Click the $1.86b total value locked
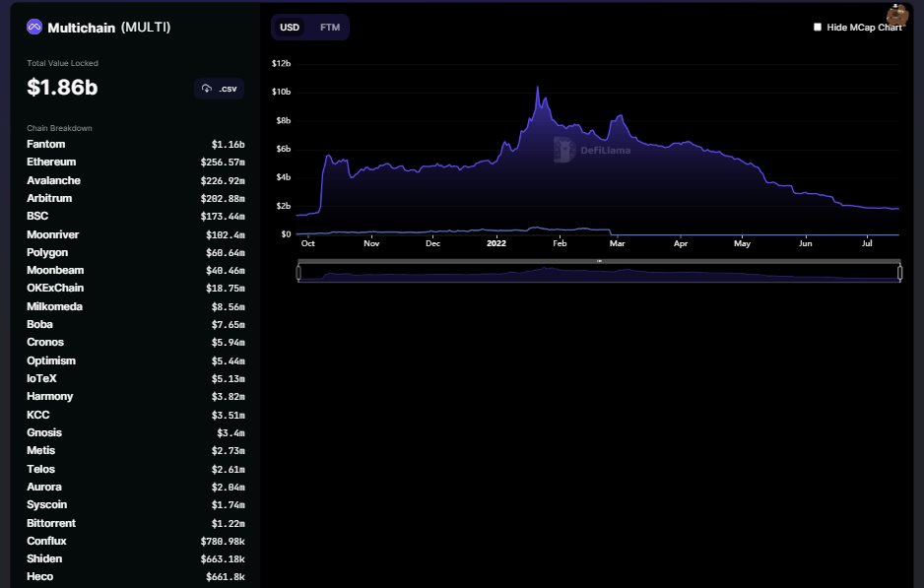 tap(62, 88)
